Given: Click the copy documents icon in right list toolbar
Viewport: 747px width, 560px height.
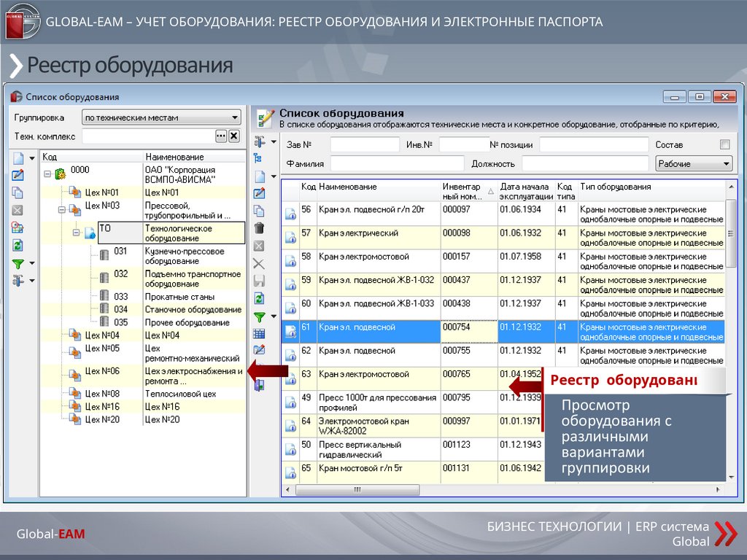Looking at the screenshot, I should point(259,211).
